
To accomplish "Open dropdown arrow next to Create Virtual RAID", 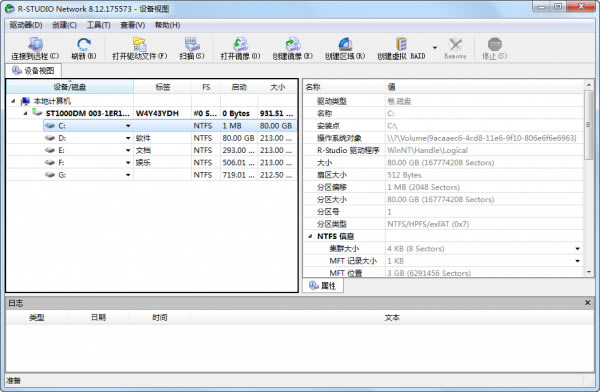I will (435, 48).
